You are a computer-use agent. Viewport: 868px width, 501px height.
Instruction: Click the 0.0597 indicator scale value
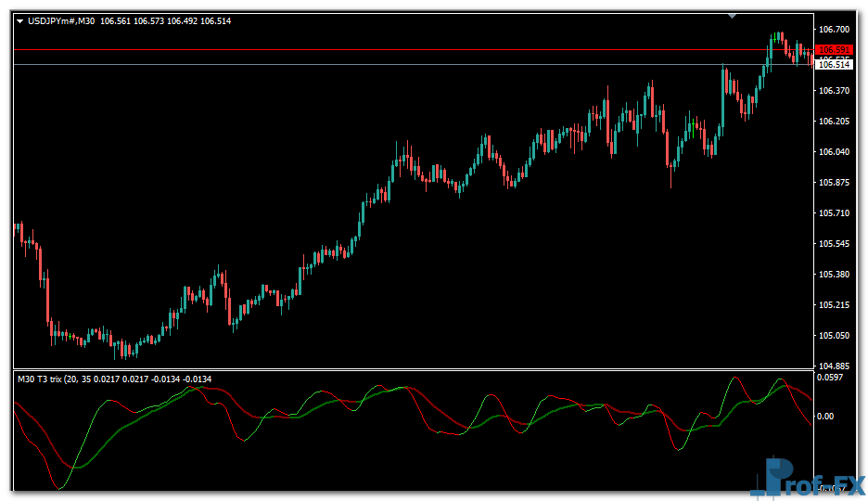pos(830,378)
